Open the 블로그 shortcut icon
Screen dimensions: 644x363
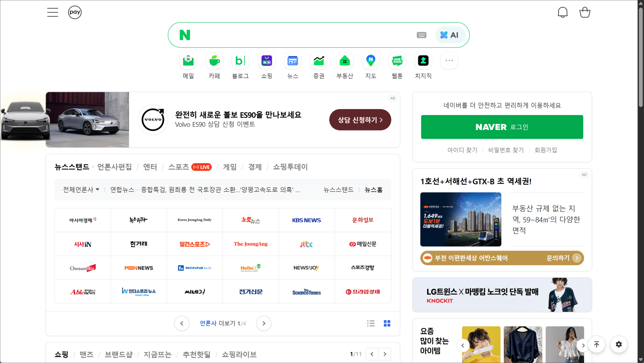click(x=240, y=61)
